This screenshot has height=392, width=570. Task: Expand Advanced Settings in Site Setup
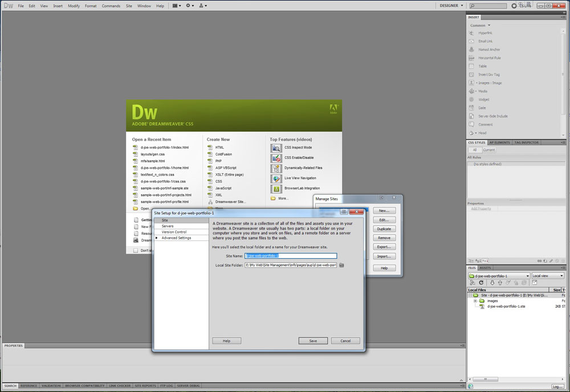tap(157, 238)
